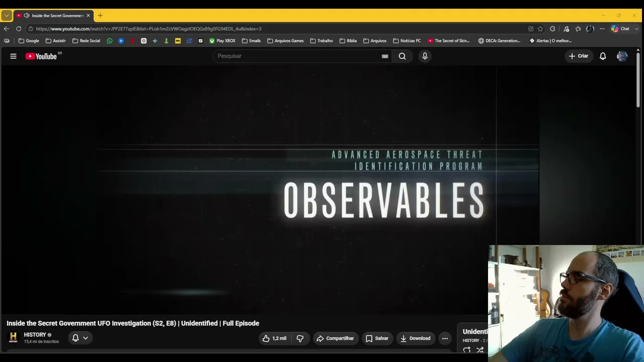644x362 pixels.
Task: Open the split screen icon in address bar
Action: (531, 29)
